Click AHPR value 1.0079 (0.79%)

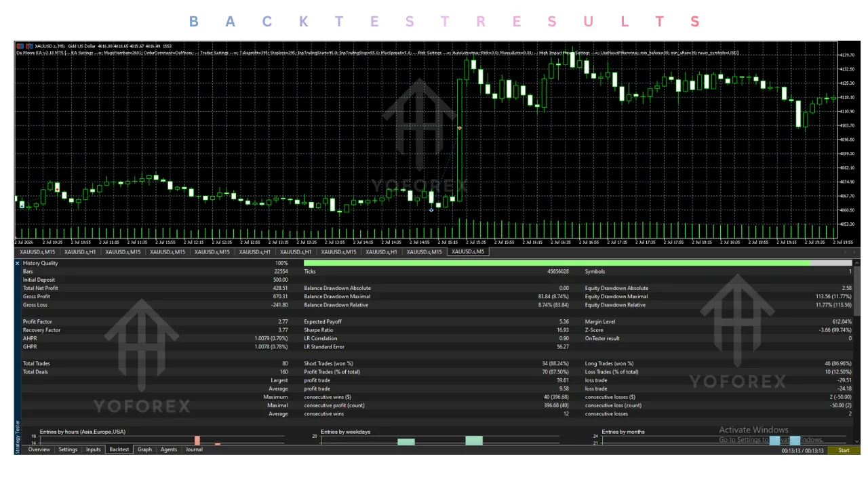[x=271, y=338]
